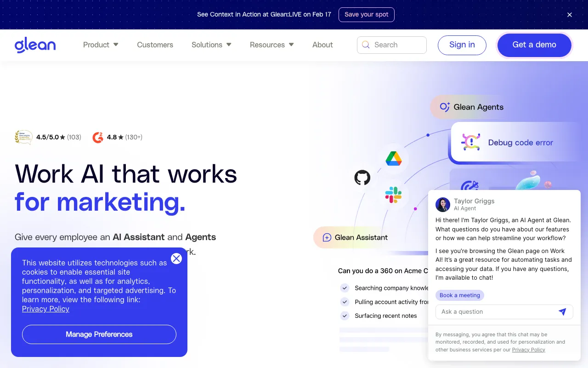Image resolution: width=588 pixels, height=368 pixels.
Task: Click the 4.8 G2 rating text
Action: click(112, 137)
